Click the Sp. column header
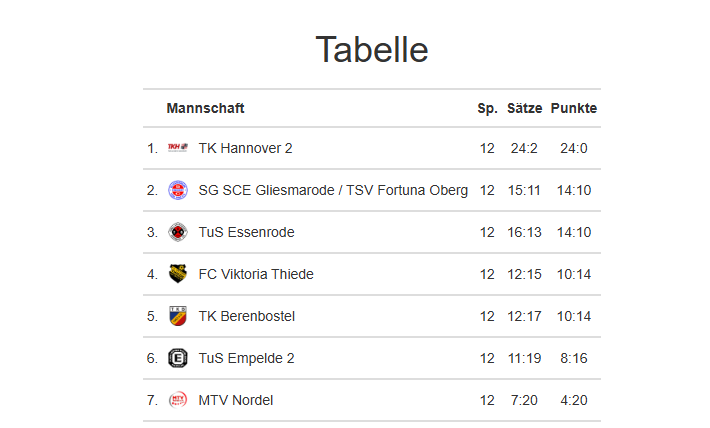The width and height of the screenshot is (710, 428). 487,108
